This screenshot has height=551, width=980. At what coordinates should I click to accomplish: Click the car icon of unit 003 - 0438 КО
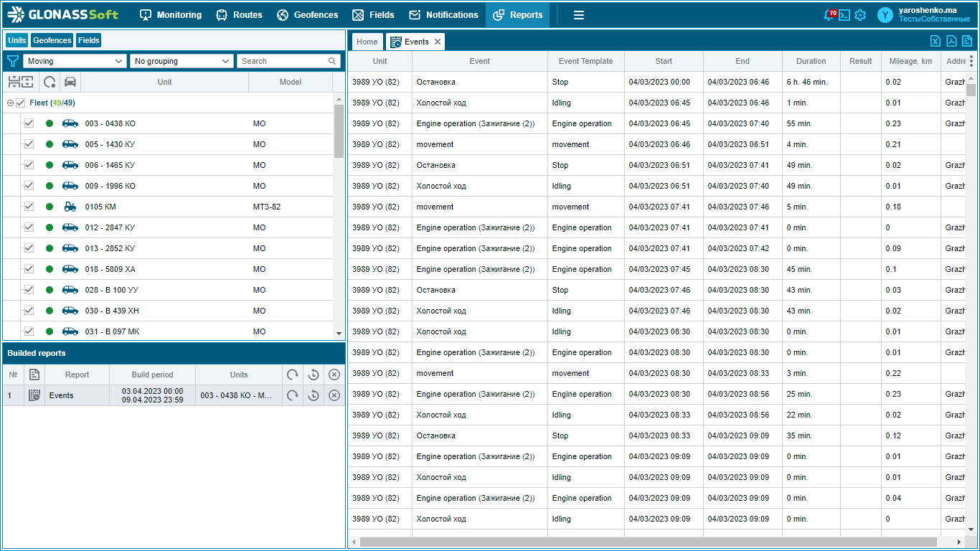pos(70,123)
